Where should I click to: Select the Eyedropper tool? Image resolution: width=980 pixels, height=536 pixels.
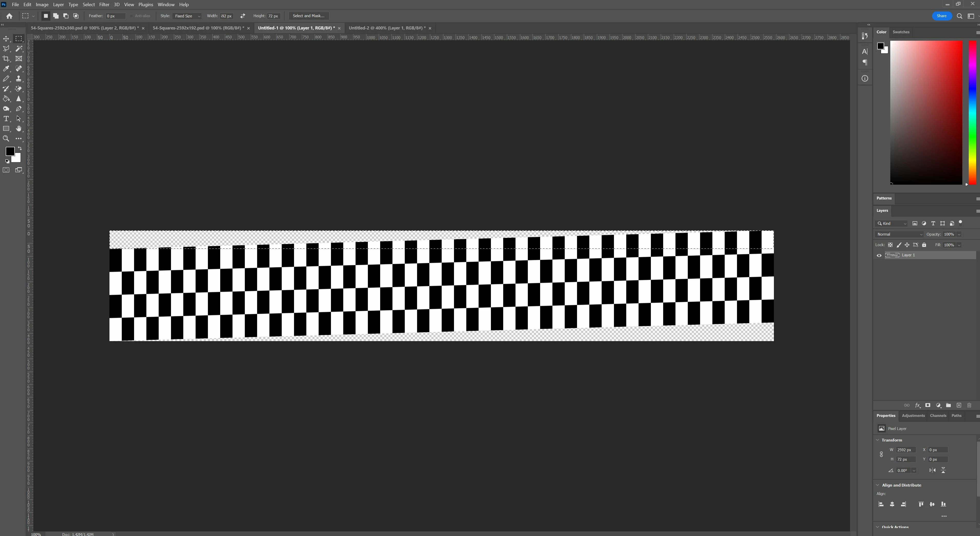pyautogui.click(x=6, y=68)
